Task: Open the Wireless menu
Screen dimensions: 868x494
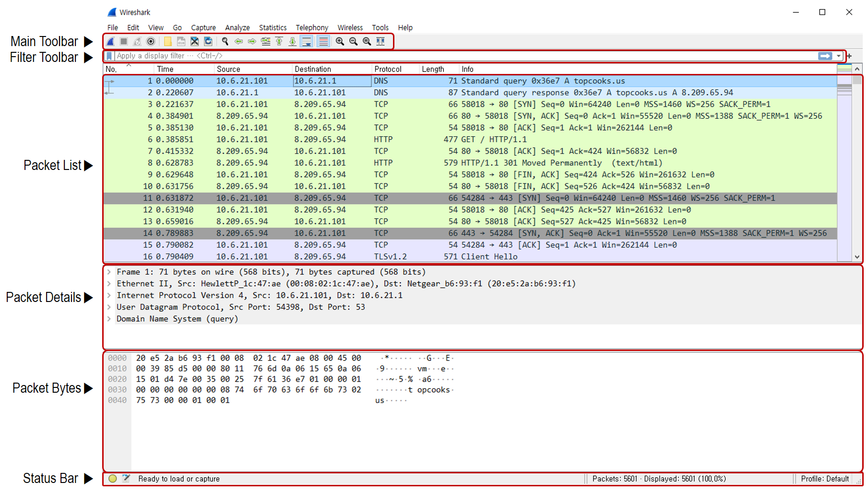Action: pyautogui.click(x=350, y=28)
